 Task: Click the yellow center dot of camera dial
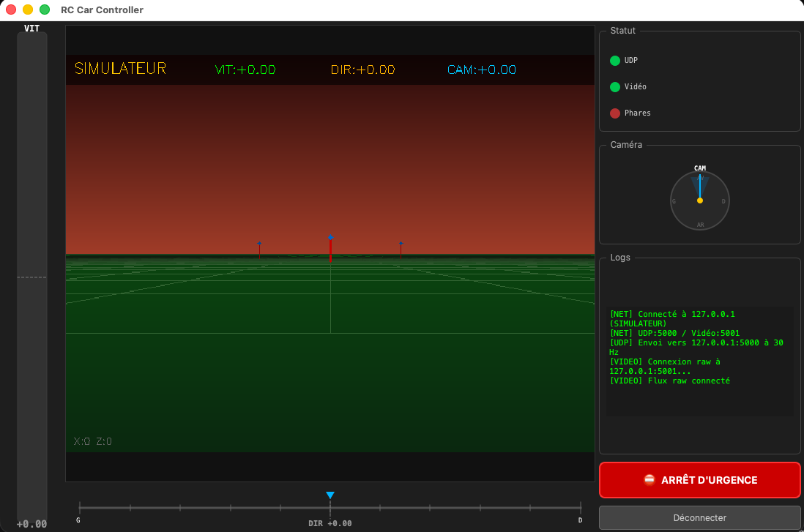click(x=700, y=201)
